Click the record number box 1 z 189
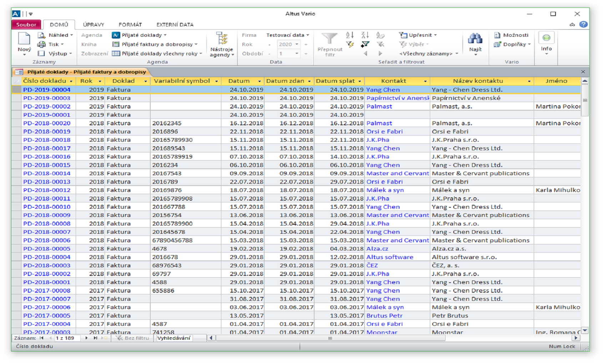The width and height of the screenshot is (603, 364). pyautogui.click(x=68, y=338)
